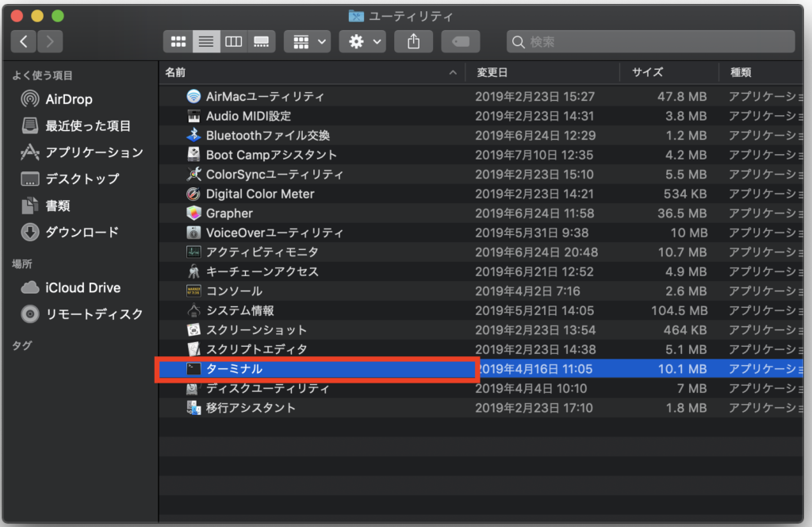Select the アクティビティモニタ app icon
The width and height of the screenshot is (812, 527).
click(193, 252)
